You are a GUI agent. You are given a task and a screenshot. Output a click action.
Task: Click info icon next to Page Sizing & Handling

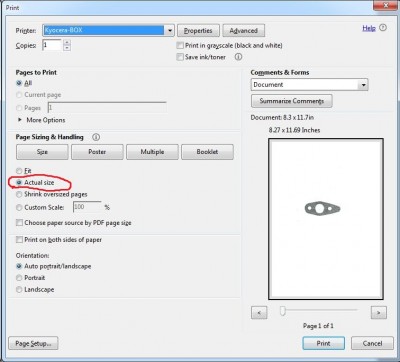pos(96,137)
